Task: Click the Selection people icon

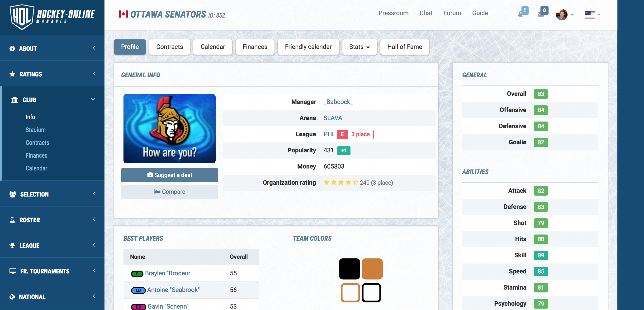Action: [13, 194]
